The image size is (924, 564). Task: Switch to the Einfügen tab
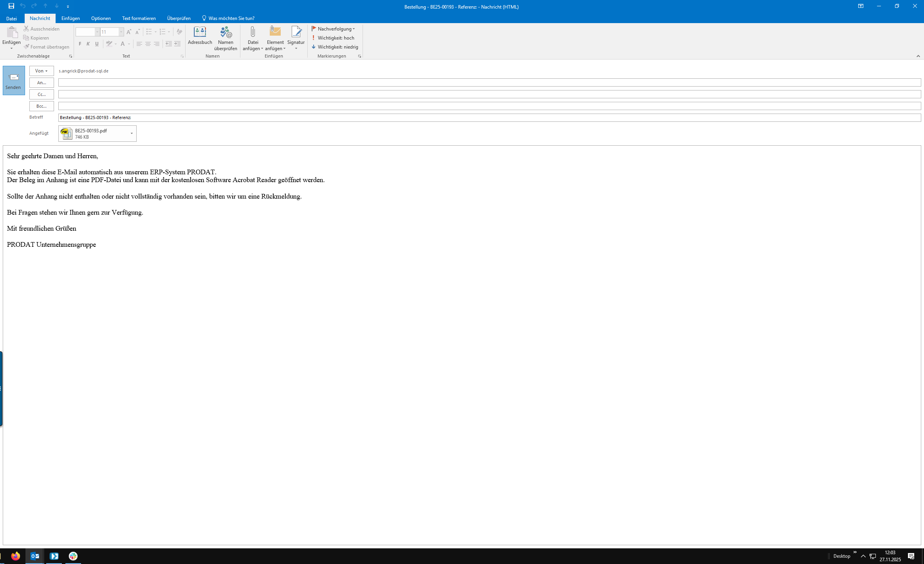pyautogui.click(x=70, y=18)
